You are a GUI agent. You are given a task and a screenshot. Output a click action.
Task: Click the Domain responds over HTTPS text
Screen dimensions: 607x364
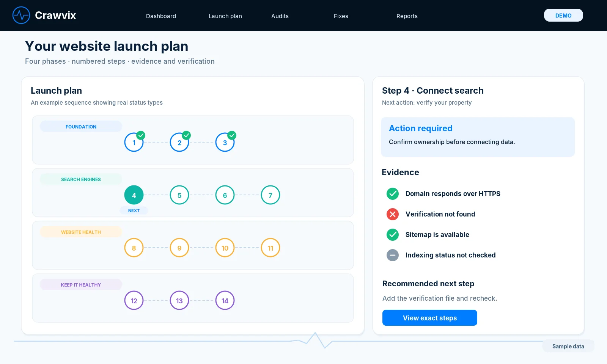click(x=453, y=194)
